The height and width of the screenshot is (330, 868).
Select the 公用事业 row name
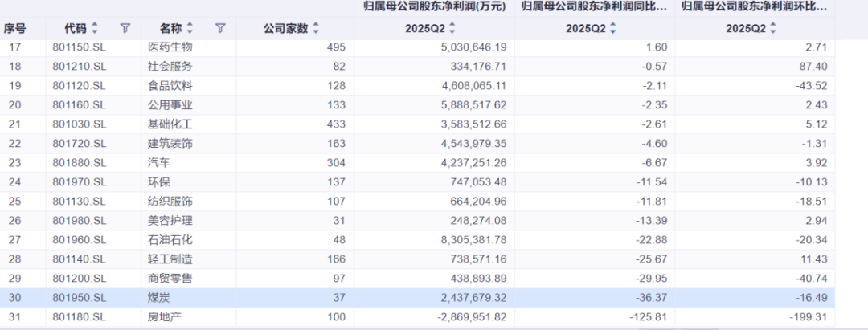170,105
